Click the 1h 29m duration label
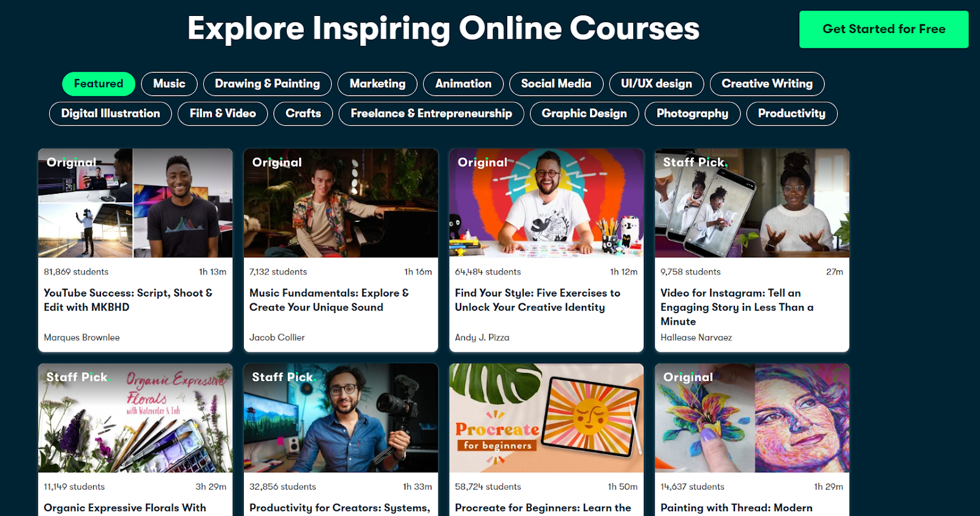The image size is (980, 516). 828,487
